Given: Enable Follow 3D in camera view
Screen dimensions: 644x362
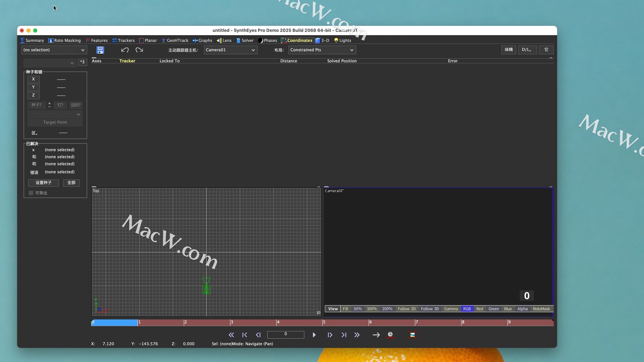Looking at the screenshot, I should pos(430,309).
